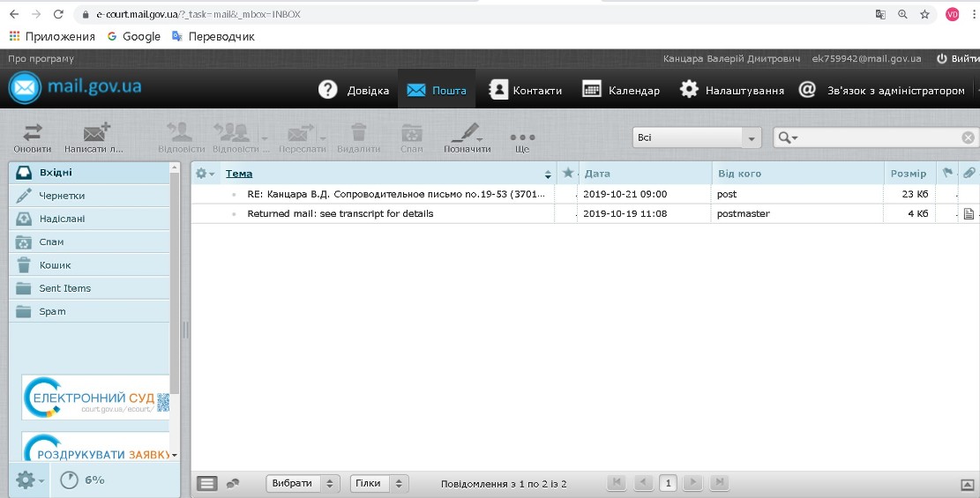
Task: Click the attachment icon on postmaster row
Action: [969, 213]
